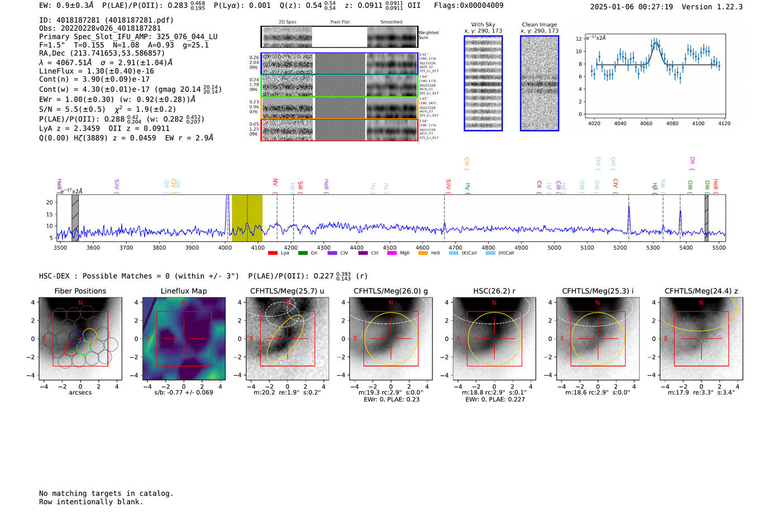This screenshot has width=782, height=532.
Task: Click the 2D Spec column header
Action: (288, 22)
